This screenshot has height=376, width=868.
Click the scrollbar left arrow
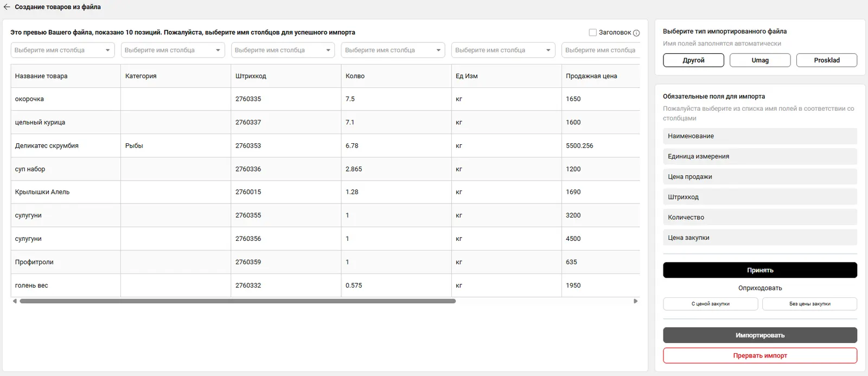(x=15, y=301)
